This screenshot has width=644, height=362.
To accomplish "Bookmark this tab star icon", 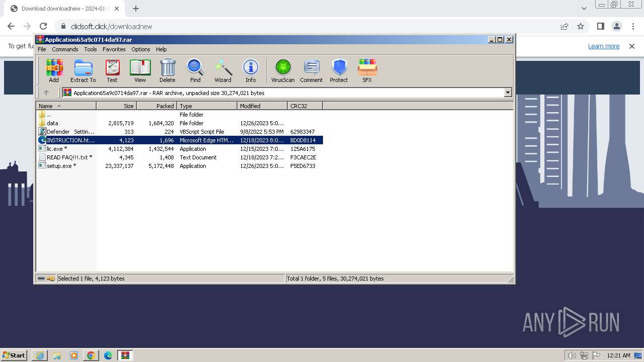I will (581, 26).
